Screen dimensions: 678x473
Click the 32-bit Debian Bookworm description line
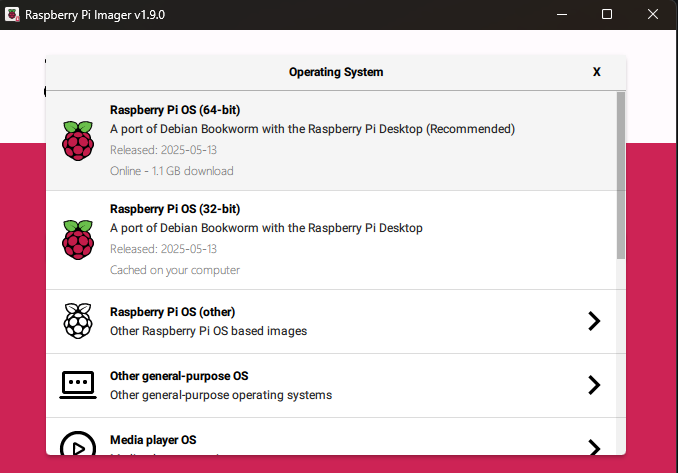[266, 228]
